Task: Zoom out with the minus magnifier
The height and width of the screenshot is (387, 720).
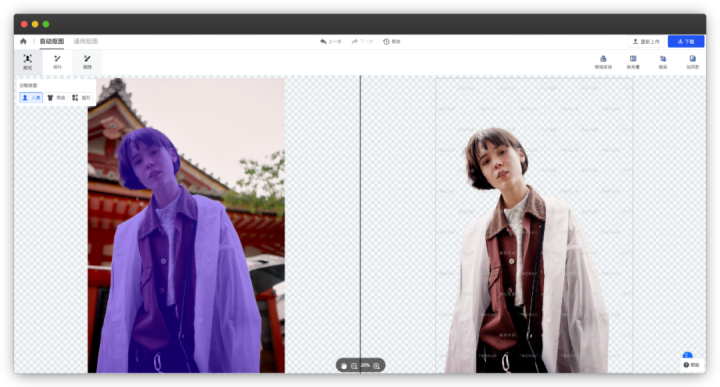Action: (354, 366)
